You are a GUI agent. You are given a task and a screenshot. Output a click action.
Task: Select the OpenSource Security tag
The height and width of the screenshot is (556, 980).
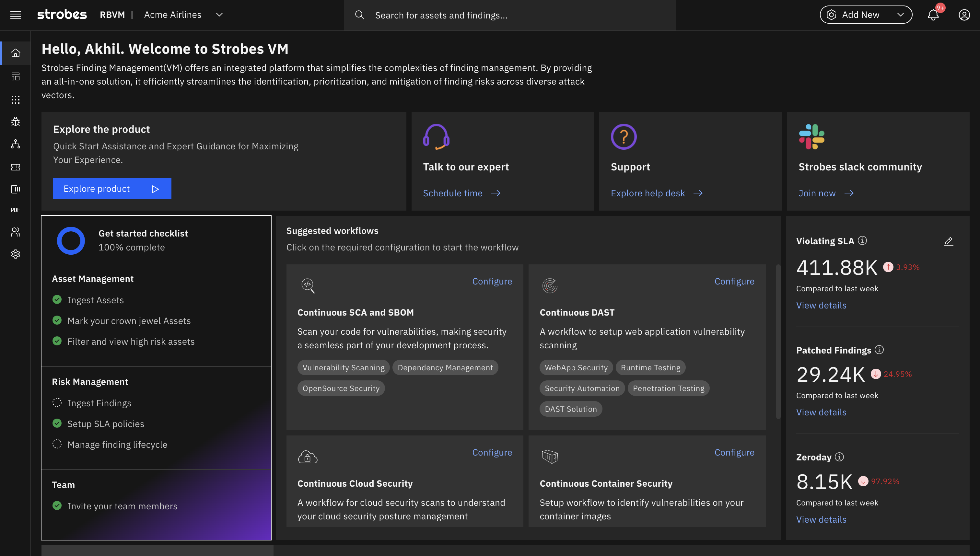(341, 388)
